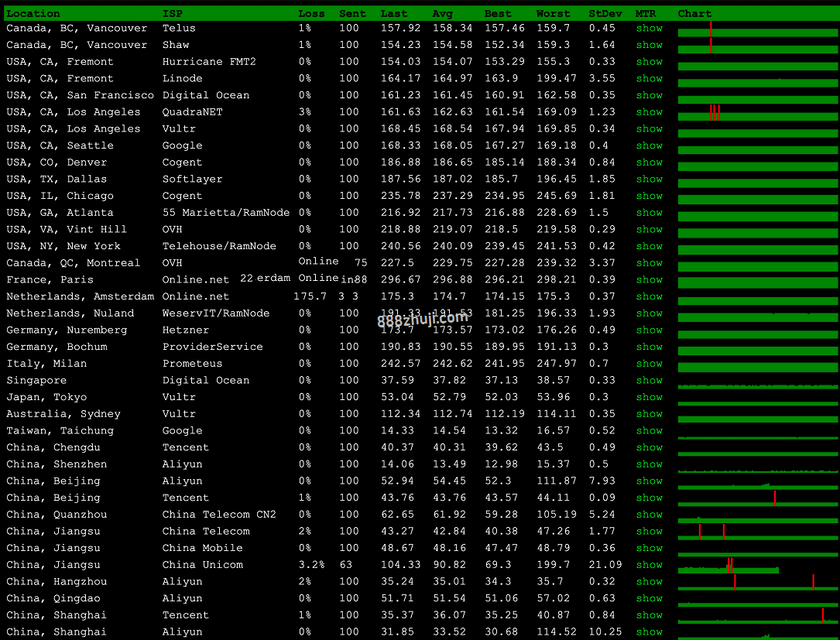Click 'show' for WeservIT/RamNode row
The width and height of the screenshot is (840, 640).
pyautogui.click(x=650, y=313)
